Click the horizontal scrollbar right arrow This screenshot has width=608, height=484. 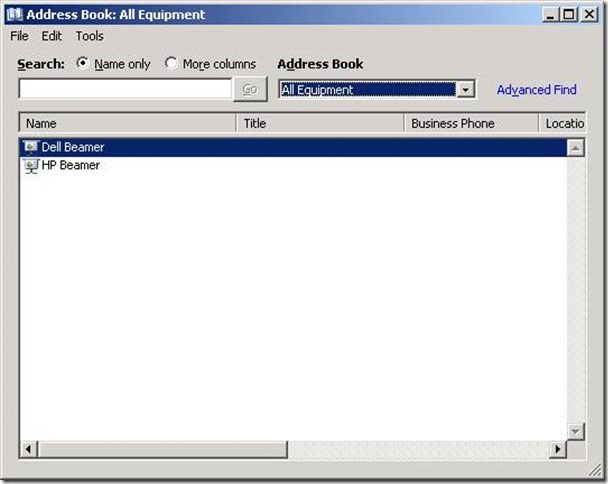click(558, 450)
